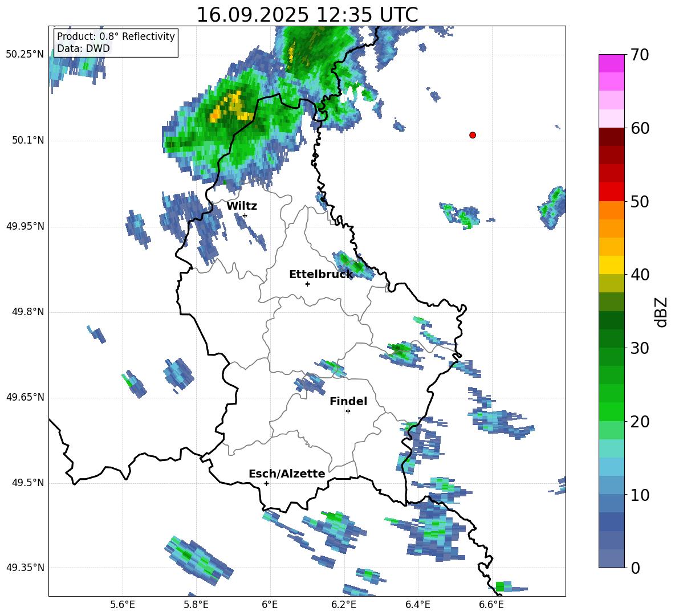Click the 10 colorbar tick label

pos(640,495)
